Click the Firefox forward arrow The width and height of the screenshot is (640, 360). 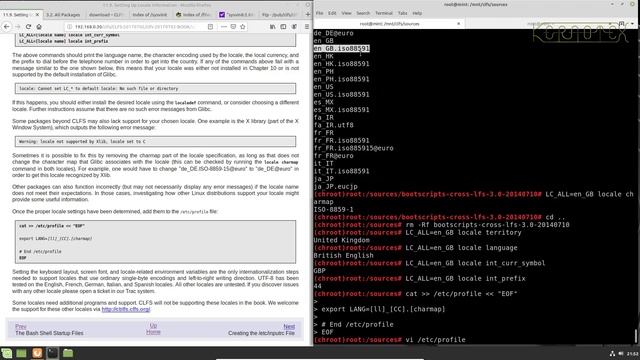(x=18, y=27)
